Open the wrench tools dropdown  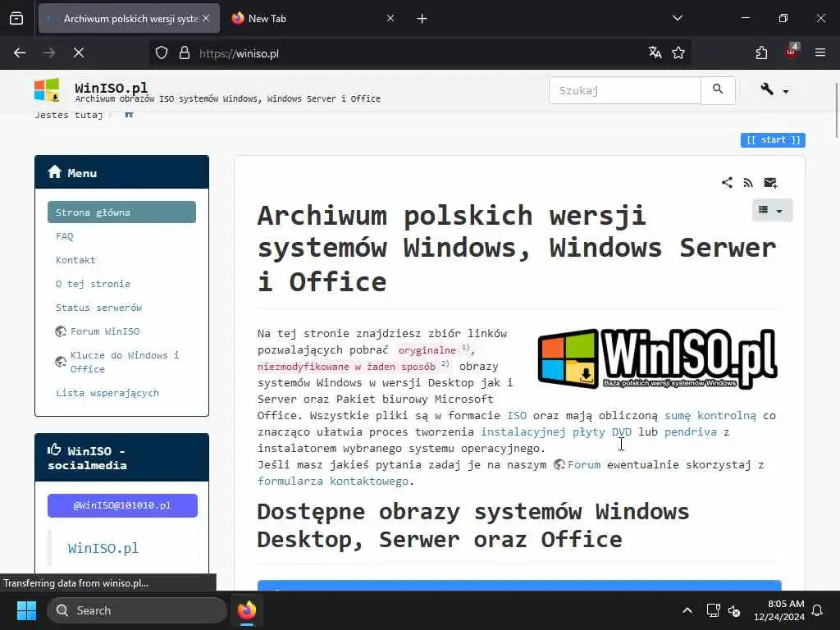(x=774, y=90)
